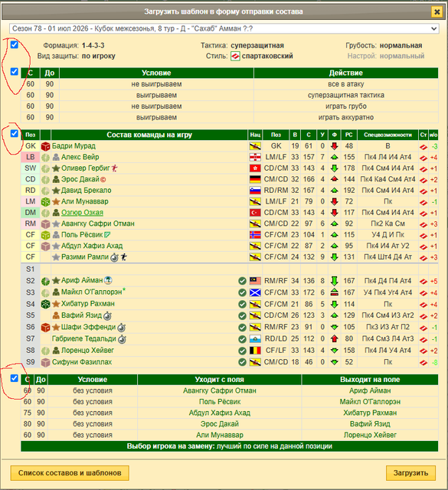Click the palm tree icon beside Ариф Айман
Image resolution: width=448 pixels, height=490 pixels.
(x=108, y=280)
